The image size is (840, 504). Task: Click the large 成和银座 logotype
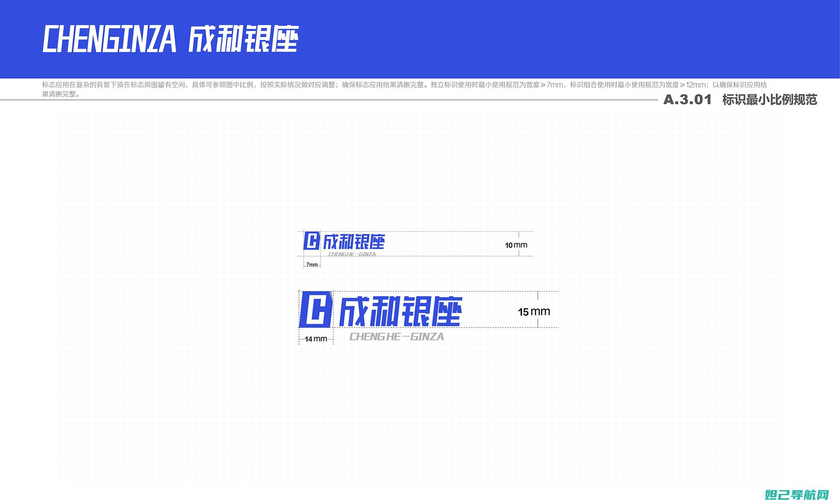pyautogui.click(x=401, y=311)
